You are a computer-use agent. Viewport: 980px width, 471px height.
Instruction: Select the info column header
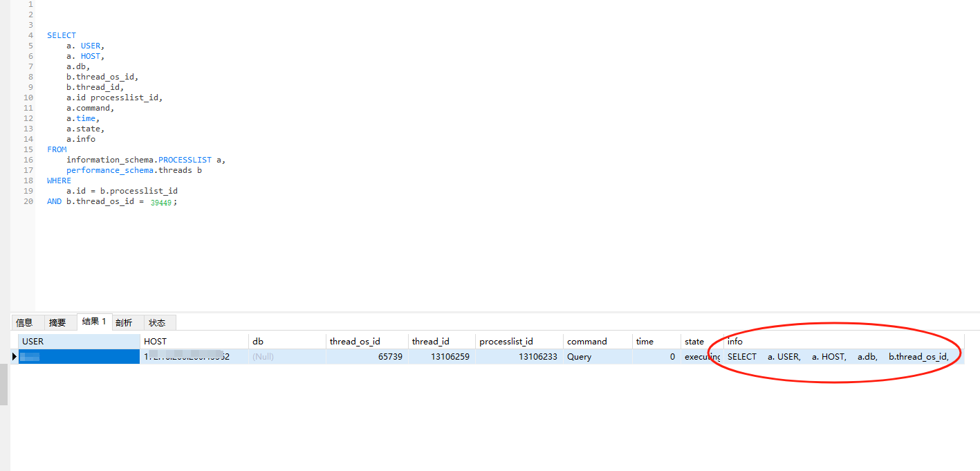pyautogui.click(x=842, y=341)
